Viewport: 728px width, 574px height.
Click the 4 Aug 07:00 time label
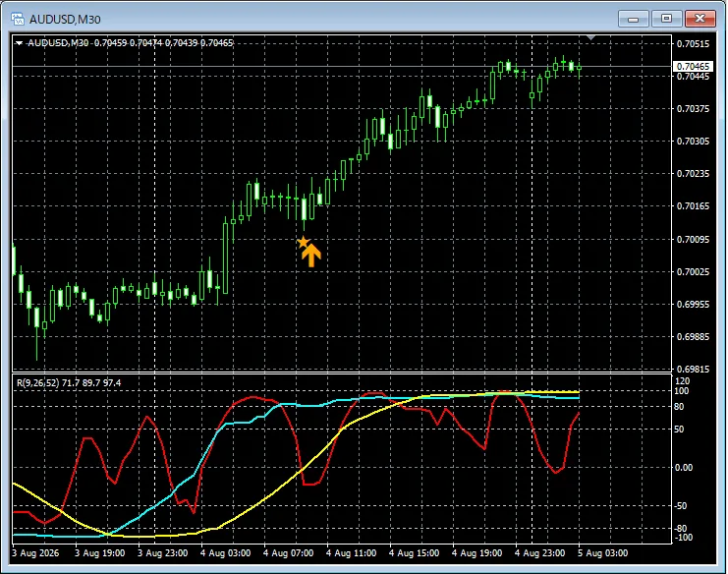pos(288,553)
